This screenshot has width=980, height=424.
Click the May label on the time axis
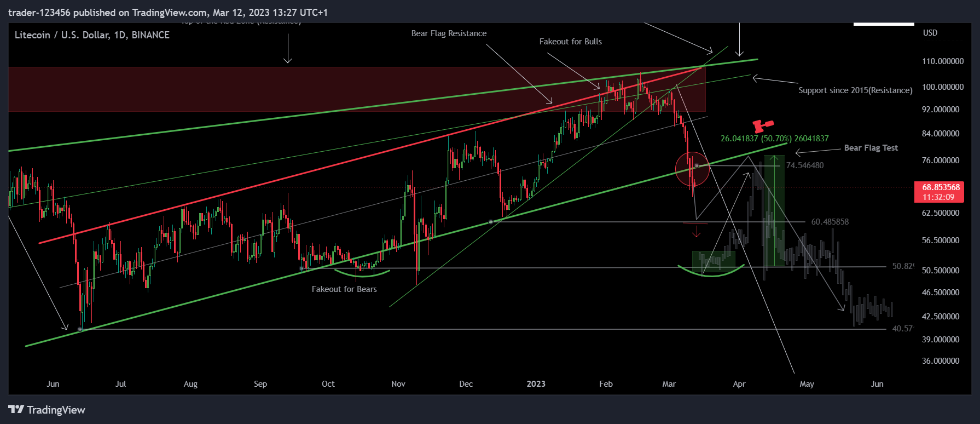(x=807, y=384)
